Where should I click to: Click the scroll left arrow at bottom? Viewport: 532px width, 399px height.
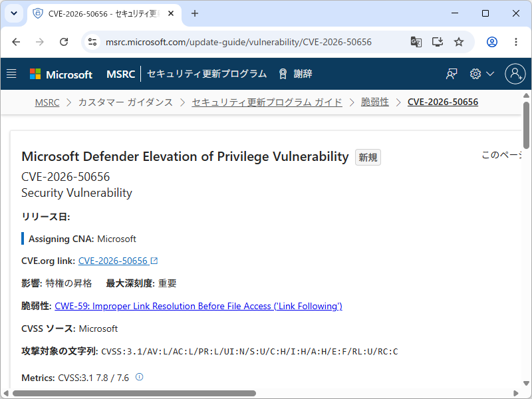[6, 394]
